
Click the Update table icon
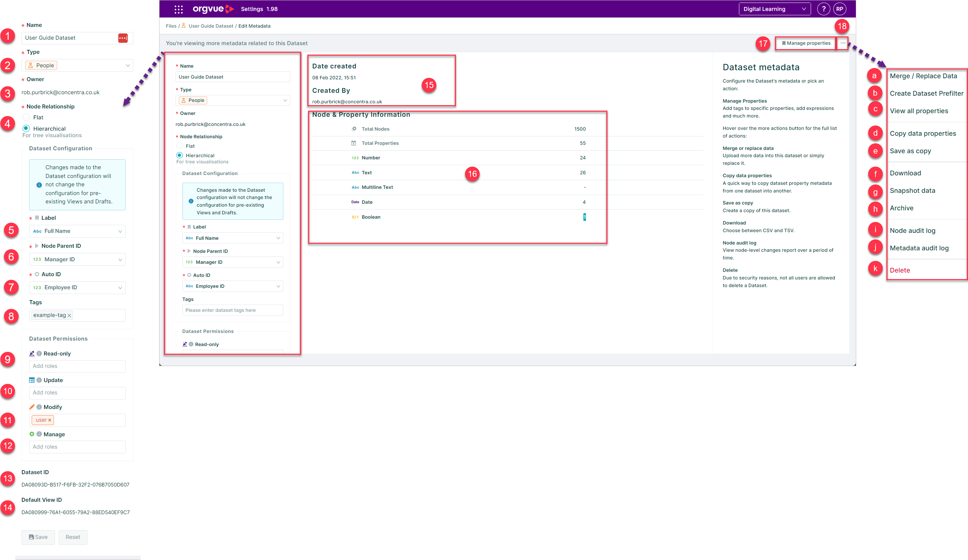click(x=32, y=380)
